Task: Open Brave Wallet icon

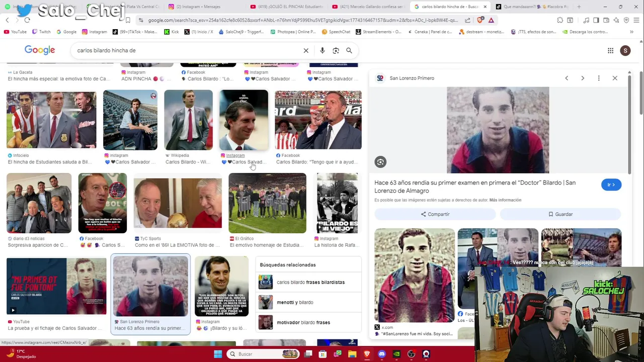Action: coord(606,20)
